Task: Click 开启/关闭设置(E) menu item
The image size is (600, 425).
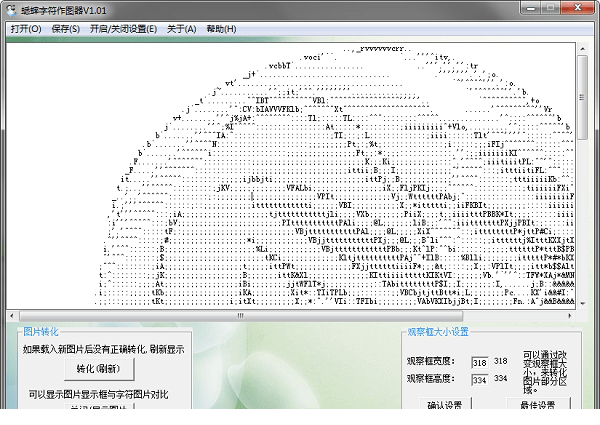Action: (123, 29)
